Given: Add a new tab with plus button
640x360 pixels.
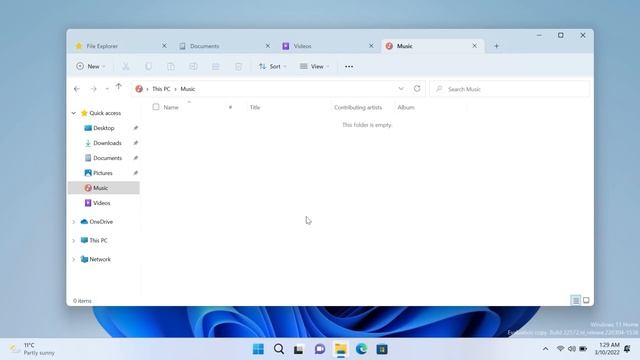Looking at the screenshot, I should coord(496,46).
